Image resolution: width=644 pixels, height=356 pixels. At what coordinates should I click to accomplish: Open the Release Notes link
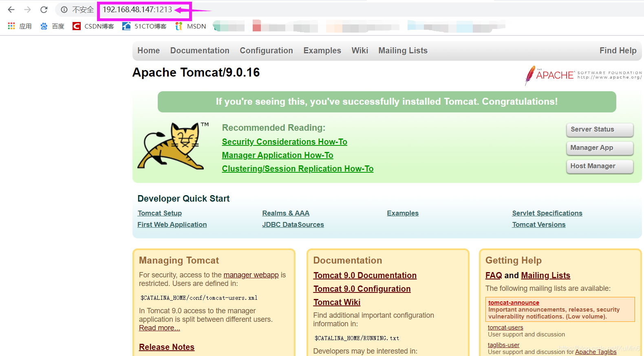[x=167, y=347]
